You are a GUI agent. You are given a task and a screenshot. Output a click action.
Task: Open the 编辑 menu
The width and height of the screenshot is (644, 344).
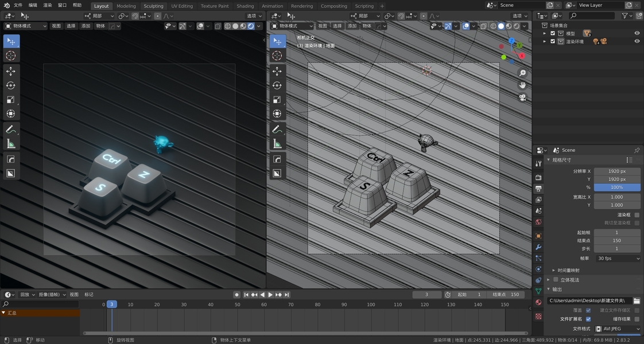pos(33,5)
